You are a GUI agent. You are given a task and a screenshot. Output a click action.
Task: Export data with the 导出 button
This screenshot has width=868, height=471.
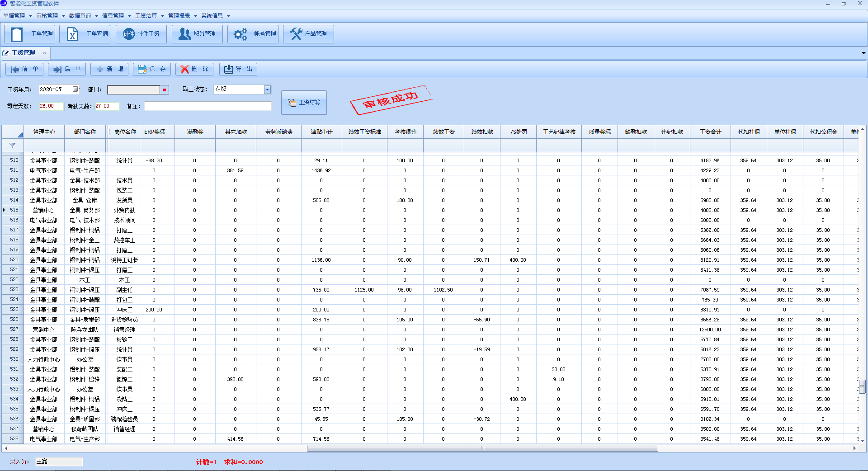(238, 69)
